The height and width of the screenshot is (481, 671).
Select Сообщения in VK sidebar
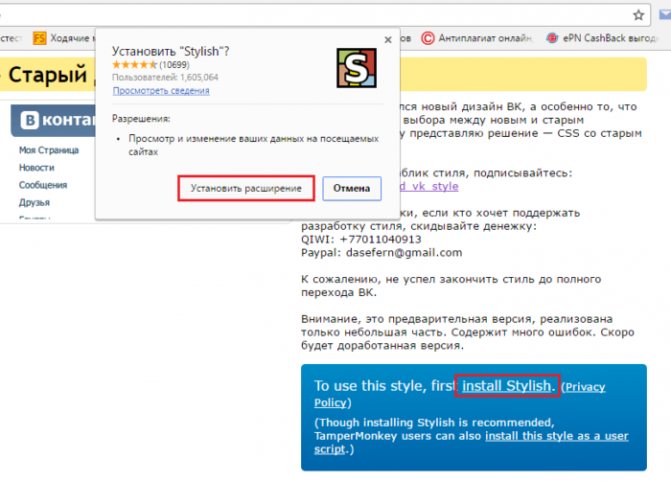tap(43, 185)
